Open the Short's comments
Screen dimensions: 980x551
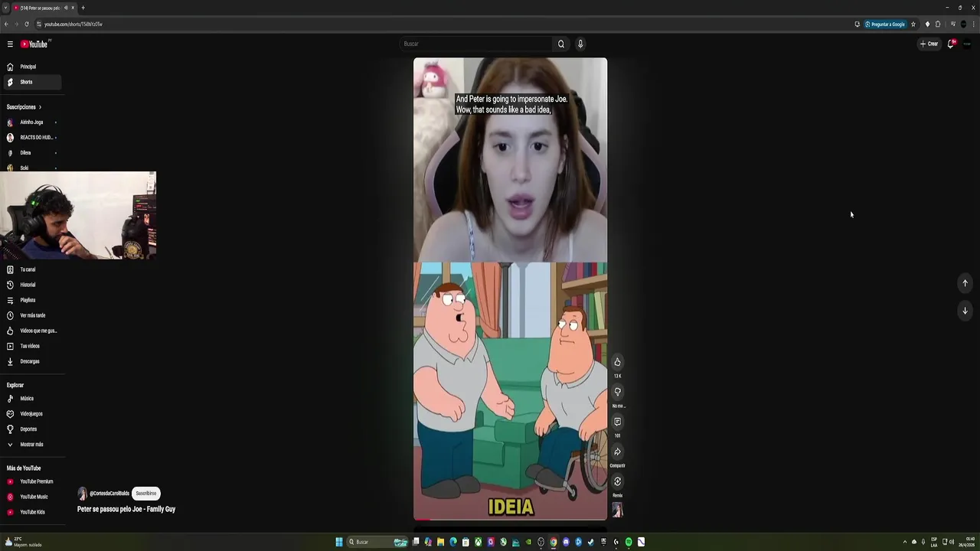[617, 422]
